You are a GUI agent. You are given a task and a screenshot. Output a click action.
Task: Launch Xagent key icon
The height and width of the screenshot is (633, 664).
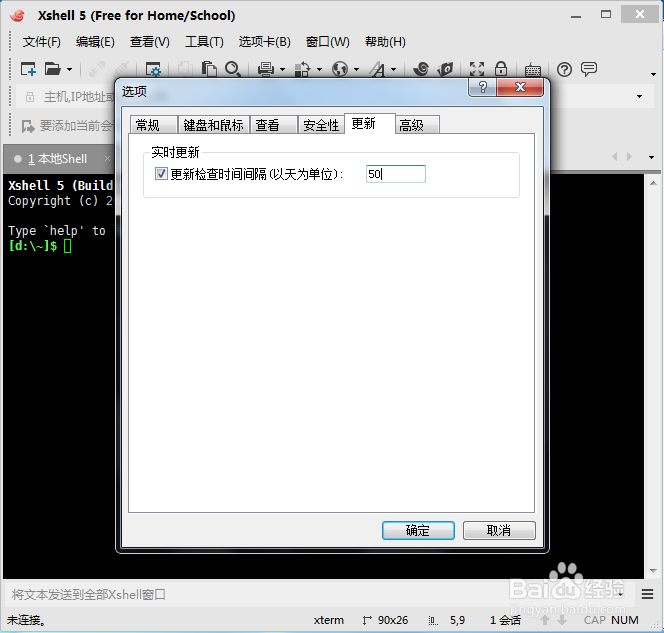point(445,69)
